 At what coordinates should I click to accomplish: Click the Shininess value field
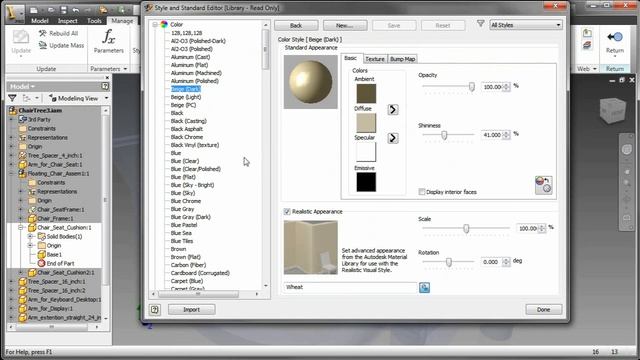point(492,135)
